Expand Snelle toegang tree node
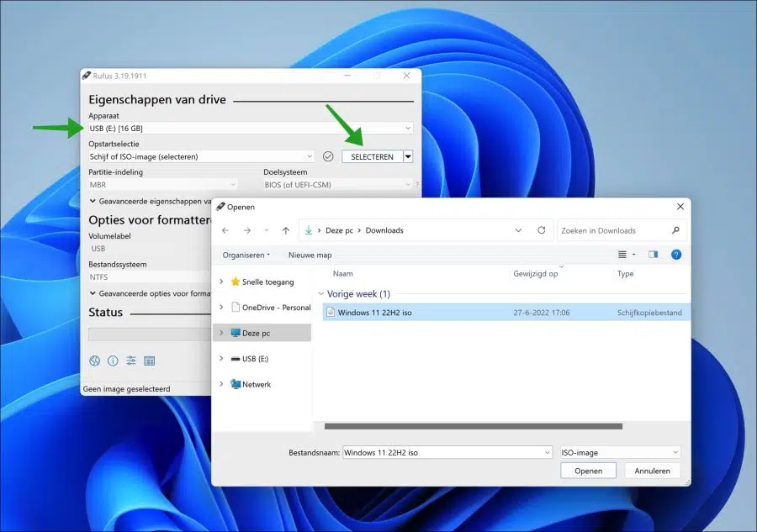Image resolution: width=757 pixels, height=532 pixels. pyautogui.click(x=221, y=282)
